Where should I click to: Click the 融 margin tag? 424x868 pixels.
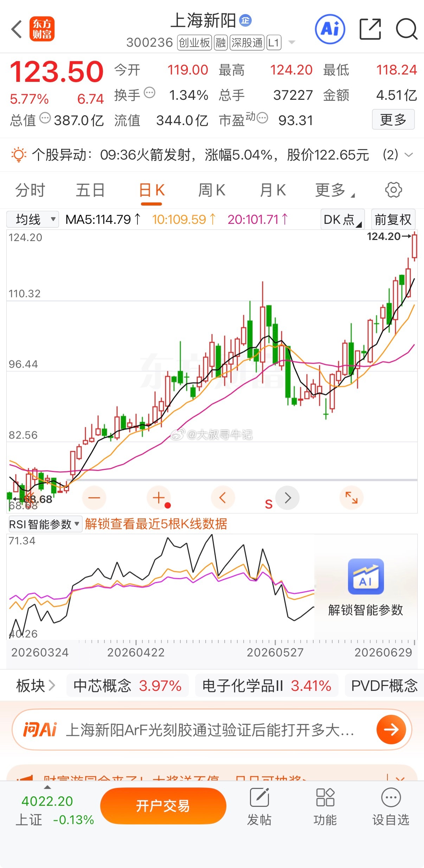pyautogui.click(x=221, y=43)
